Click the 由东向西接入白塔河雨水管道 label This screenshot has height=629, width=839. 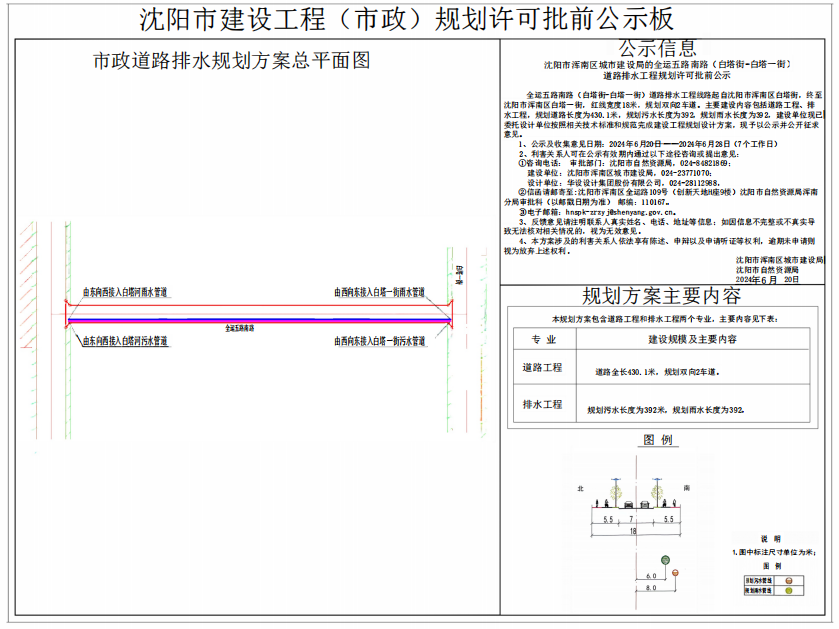point(124,293)
